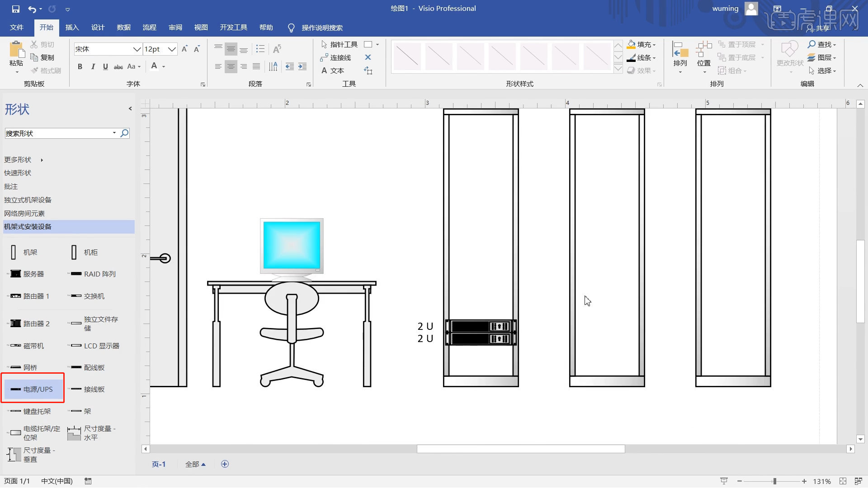Open the 视图 ribbon tab
Image resolution: width=868 pixels, height=488 pixels.
[x=201, y=28]
